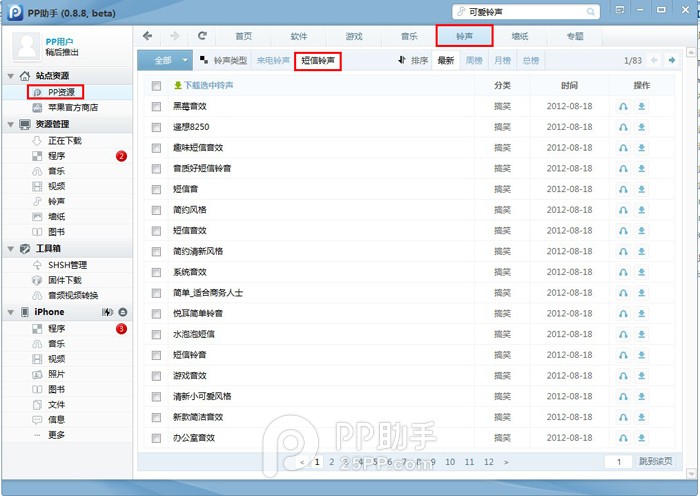700x496 pixels.
Task: Tick the checkbox for 系统音效
Action: (156, 272)
